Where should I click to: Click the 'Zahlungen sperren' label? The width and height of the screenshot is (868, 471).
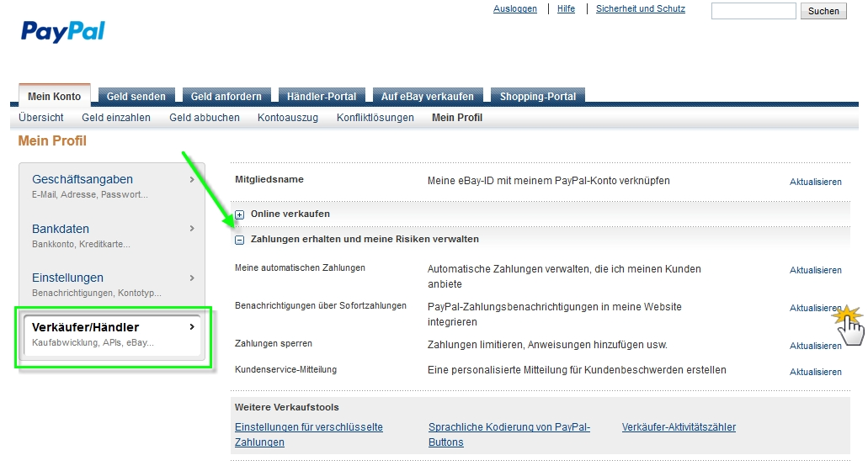[274, 344]
